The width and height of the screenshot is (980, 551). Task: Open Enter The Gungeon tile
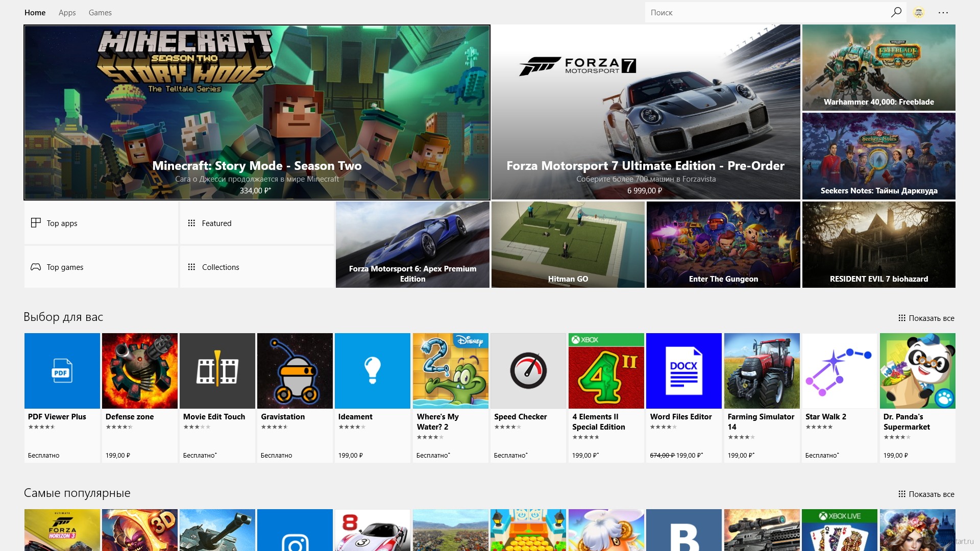click(x=723, y=244)
